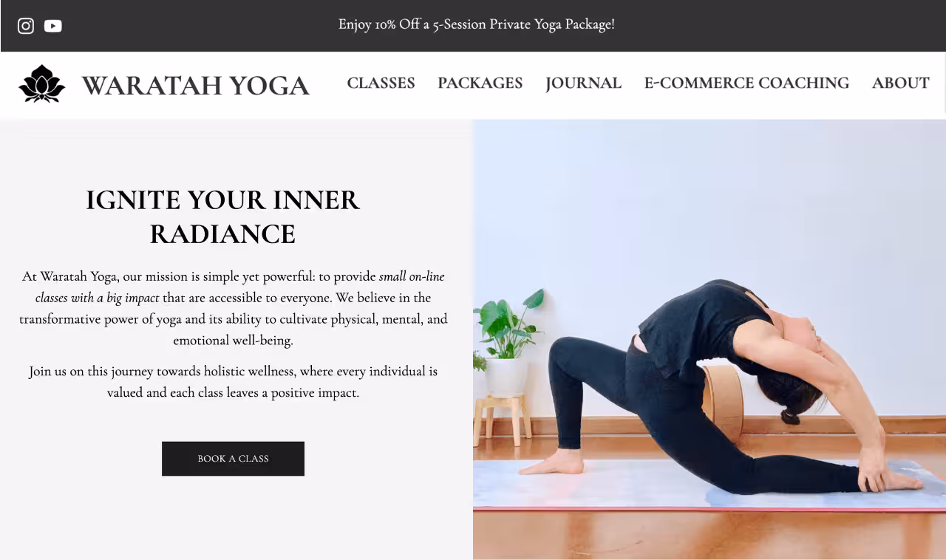The image size is (946, 560).
Task: Open the Packages menu item
Action: [x=480, y=83]
